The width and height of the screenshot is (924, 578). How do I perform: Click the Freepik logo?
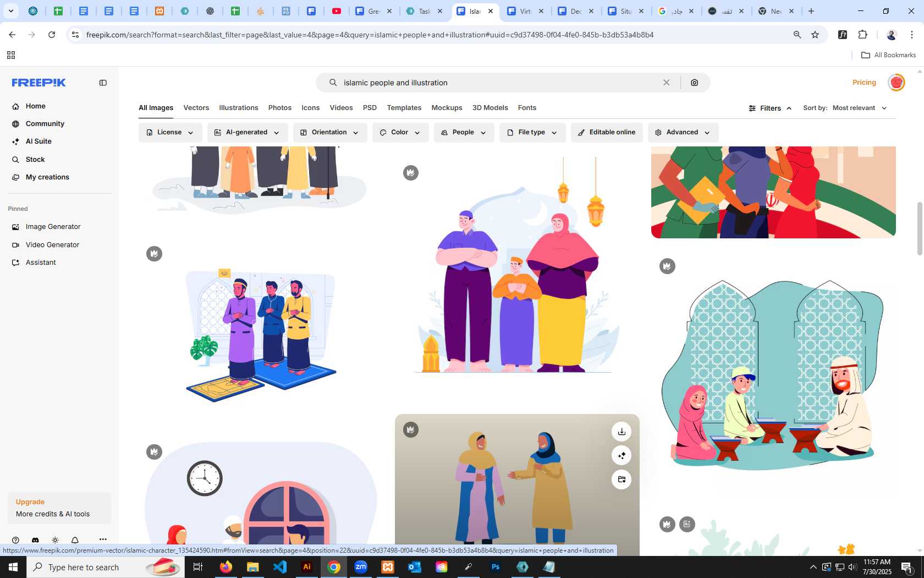38,83
